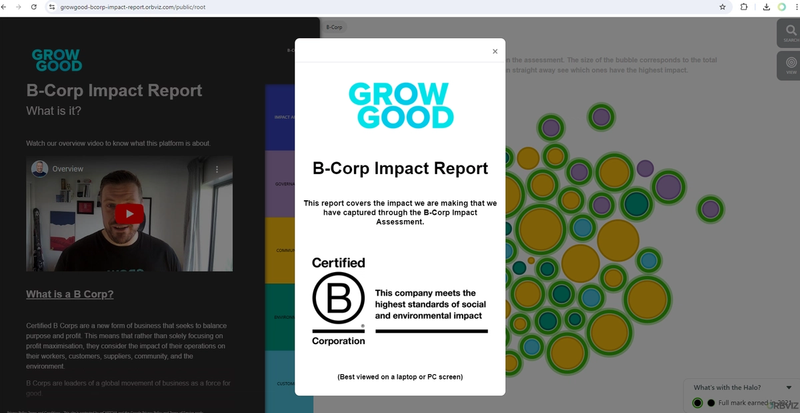Open the browser extensions puzzle icon

point(744,7)
